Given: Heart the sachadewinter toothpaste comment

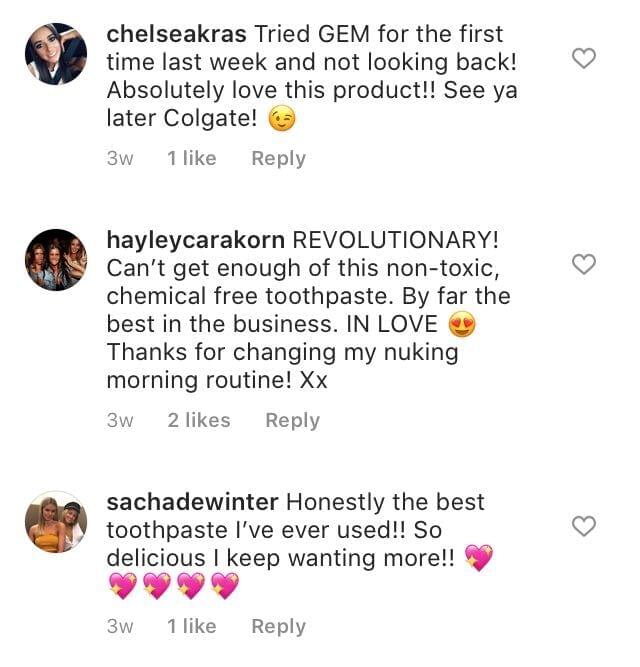Looking at the screenshot, I should pos(583,525).
